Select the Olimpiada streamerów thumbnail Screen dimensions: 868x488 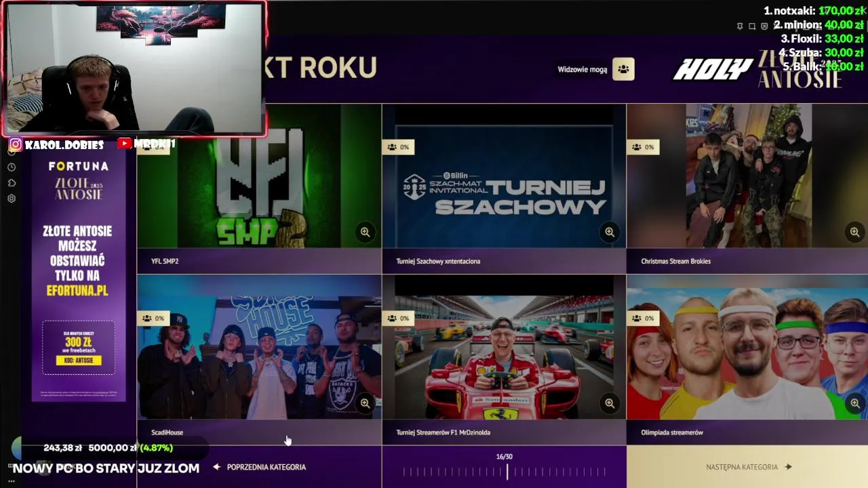[747, 347]
